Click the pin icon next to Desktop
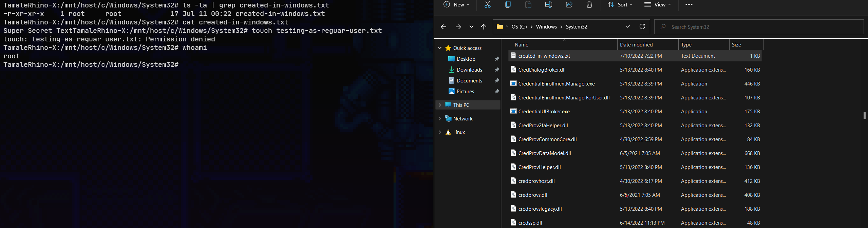The image size is (868, 228). (x=497, y=59)
